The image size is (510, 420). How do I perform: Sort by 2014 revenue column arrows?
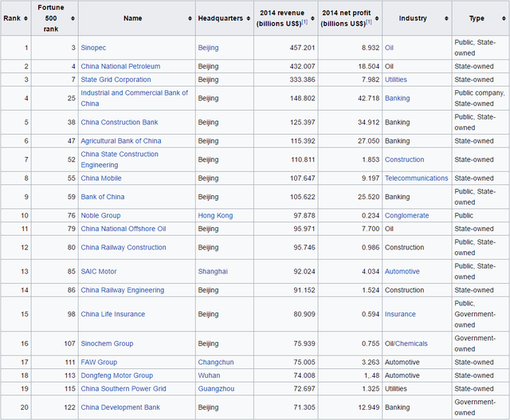click(x=312, y=18)
